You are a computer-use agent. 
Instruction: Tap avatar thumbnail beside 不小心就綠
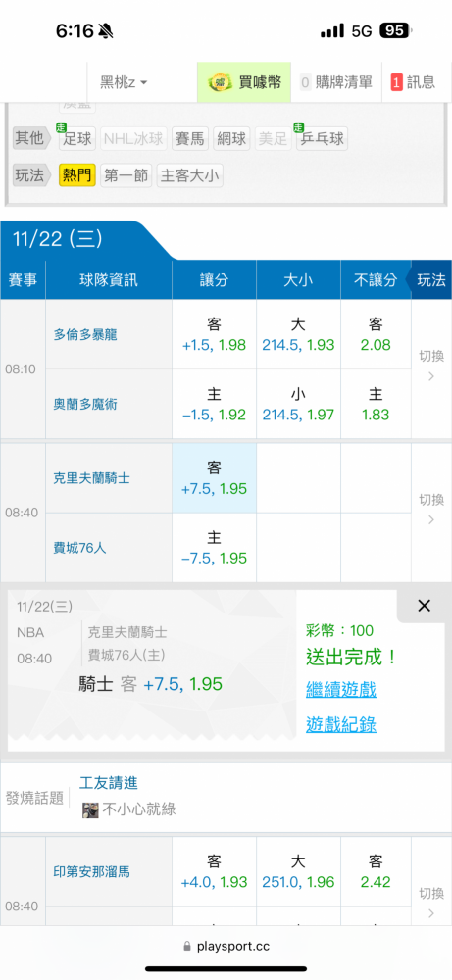[90, 810]
